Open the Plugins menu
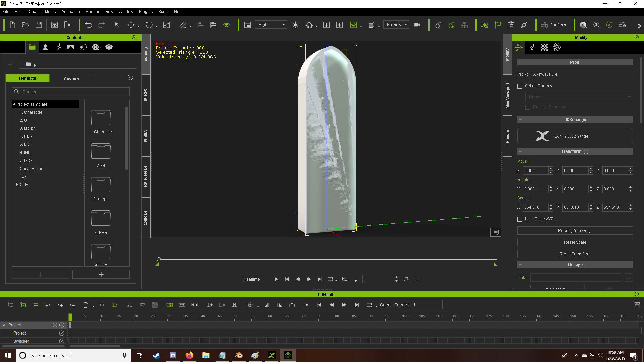 pos(146,11)
